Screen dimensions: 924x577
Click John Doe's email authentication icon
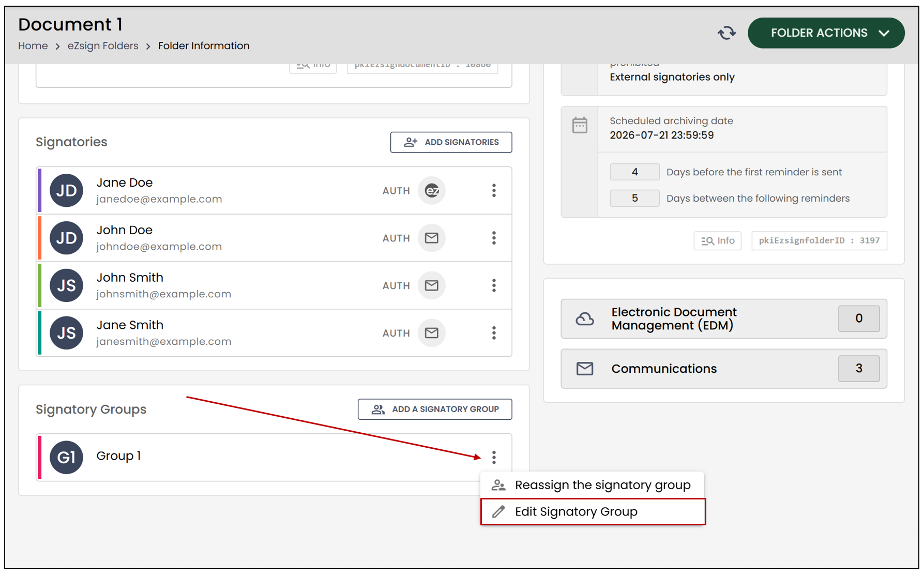(432, 238)
